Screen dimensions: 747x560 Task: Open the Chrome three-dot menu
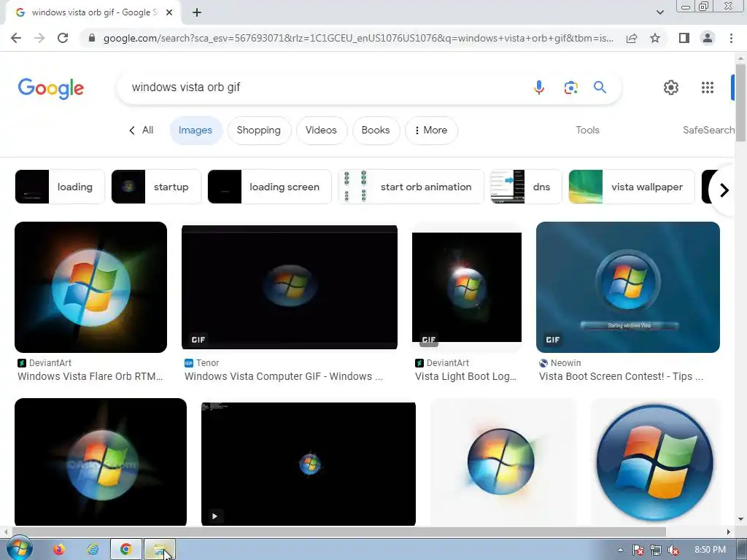(731, 38)
